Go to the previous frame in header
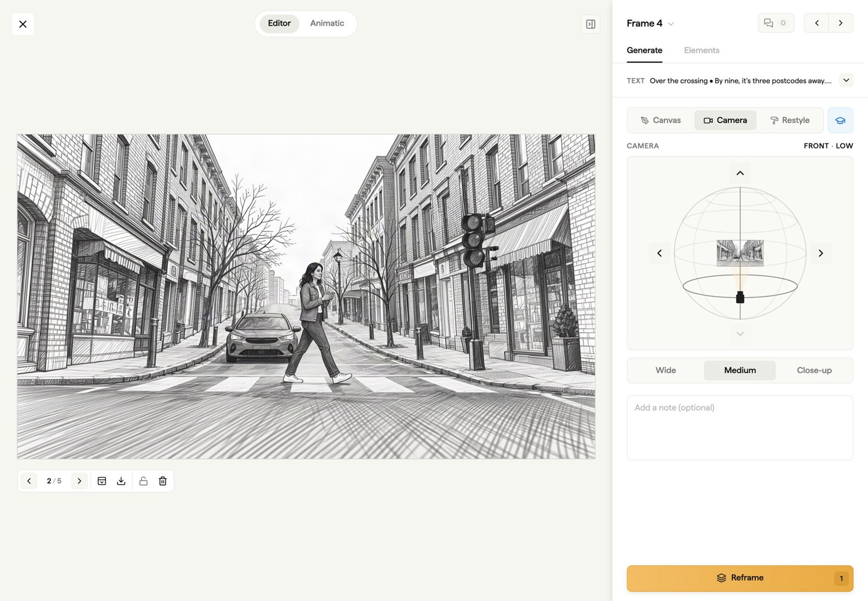868x601 pixels. click(x=817, y=23)
